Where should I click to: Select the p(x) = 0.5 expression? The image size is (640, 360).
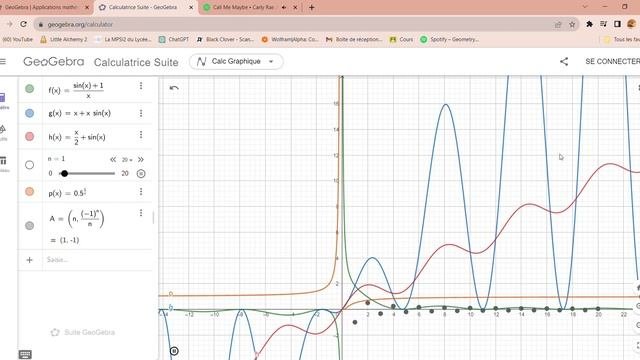pyautogui.click(x=67, y=193)
